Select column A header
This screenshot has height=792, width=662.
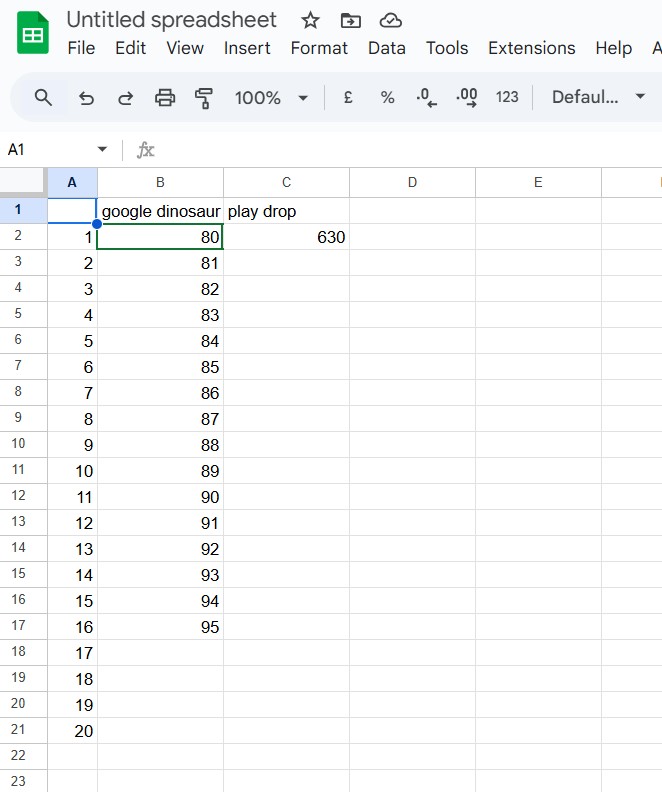[x=72, y=182]
